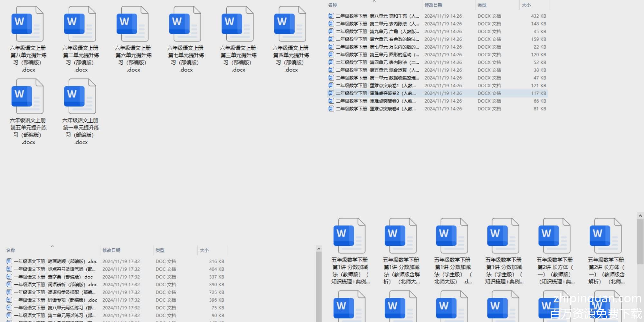The width and height of the screenshot is (644, 322).
Task: Click the 六年级语文上册 第五单元提升练习 Word icon
Action: (x=27, y=97)
